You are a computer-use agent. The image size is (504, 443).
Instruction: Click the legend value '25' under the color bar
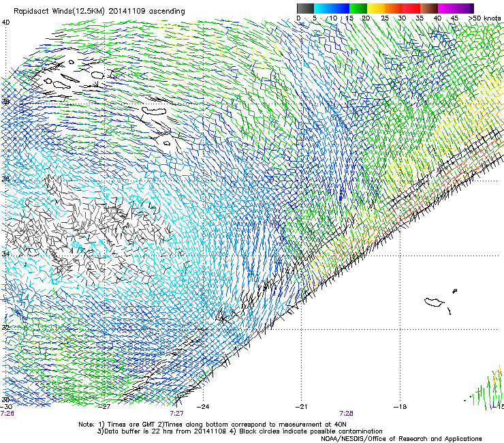click(x=385, y=18)
